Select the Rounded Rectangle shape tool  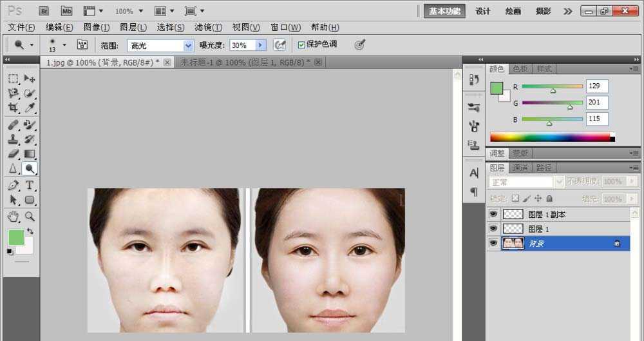click(29, 200)
